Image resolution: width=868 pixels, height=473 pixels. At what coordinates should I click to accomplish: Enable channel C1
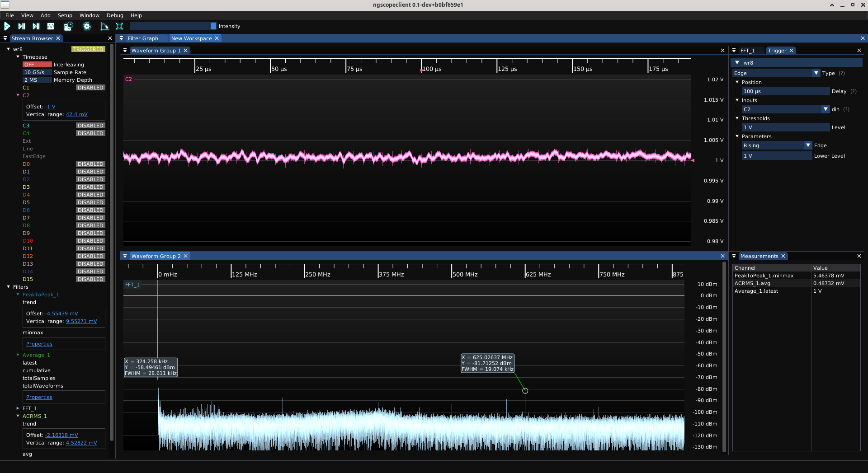tap(90, 88)
